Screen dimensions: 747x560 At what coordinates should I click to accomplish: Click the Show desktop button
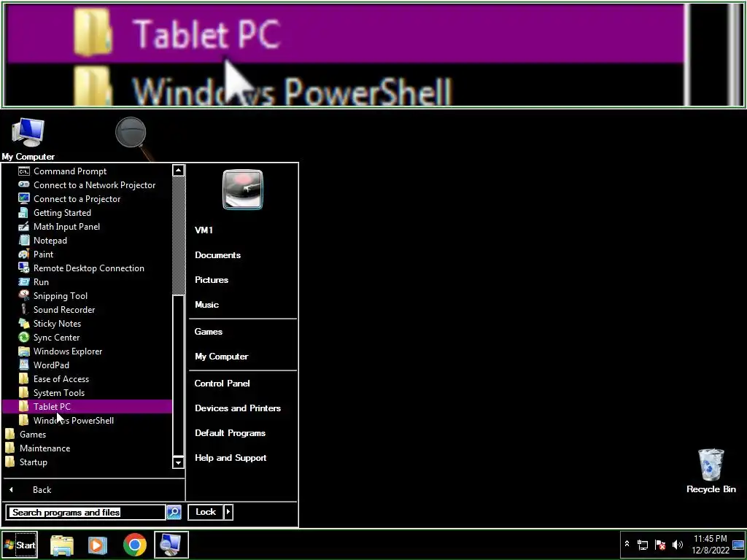(738, 545)
